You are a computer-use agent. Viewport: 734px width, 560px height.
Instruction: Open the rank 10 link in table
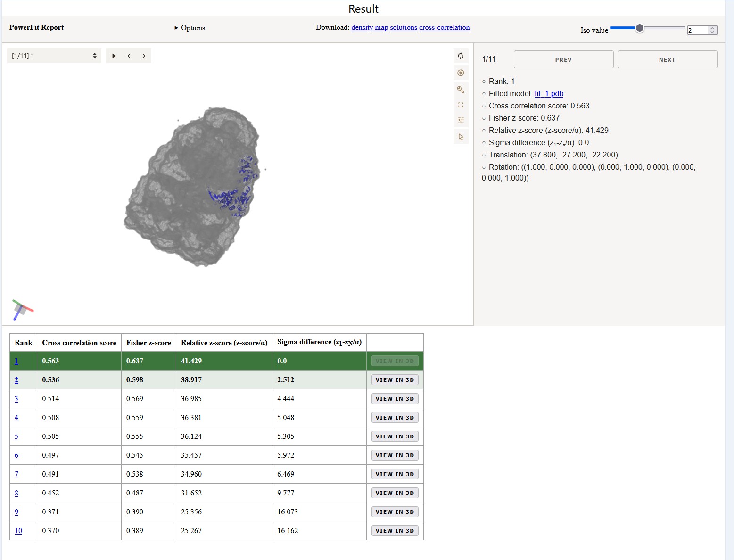18,531
